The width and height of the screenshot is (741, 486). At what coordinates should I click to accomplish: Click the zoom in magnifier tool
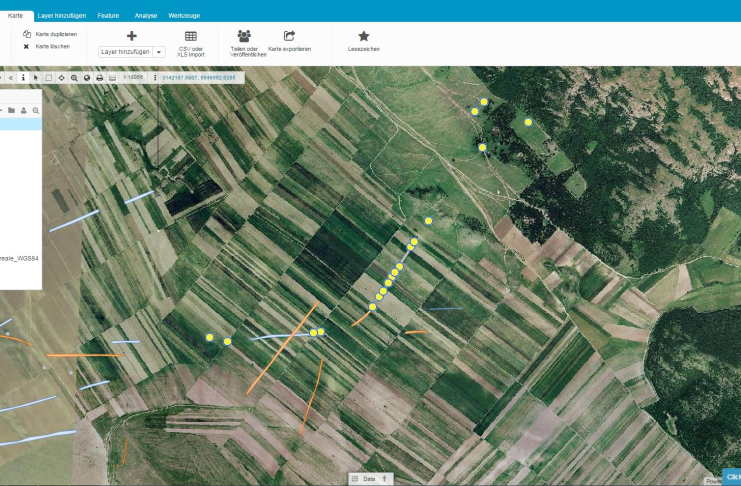click(74, 77)
